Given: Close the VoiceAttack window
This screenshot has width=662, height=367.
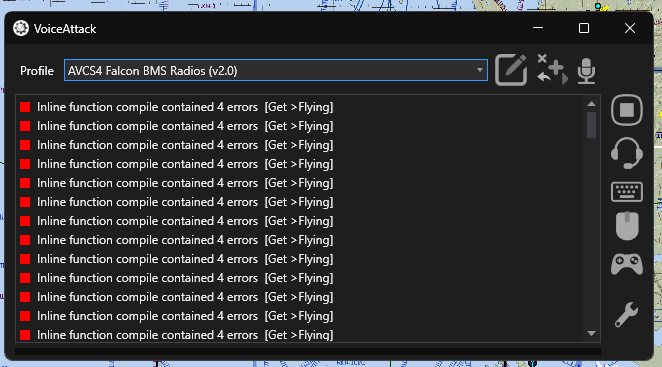Looking at the screenshot, I should click(x=630, y=28).
